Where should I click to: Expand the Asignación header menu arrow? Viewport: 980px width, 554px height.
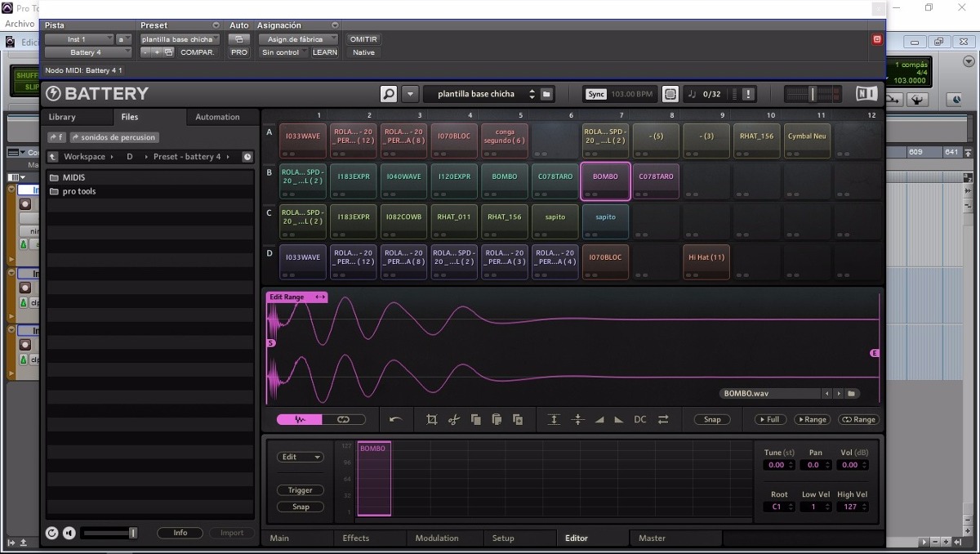click(335, 25)
